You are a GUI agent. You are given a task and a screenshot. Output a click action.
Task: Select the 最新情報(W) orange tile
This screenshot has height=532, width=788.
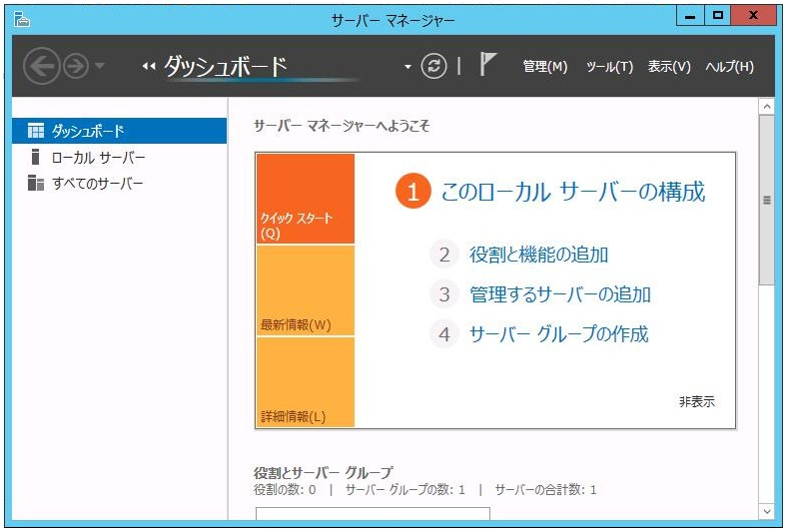click(x=305, y=290)
